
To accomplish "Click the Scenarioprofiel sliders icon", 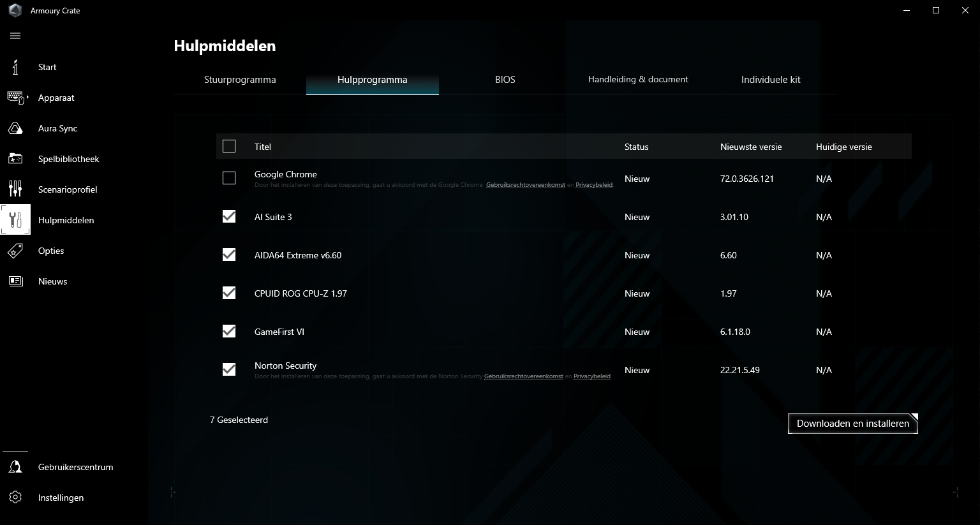I will click(x=15, y=189).
